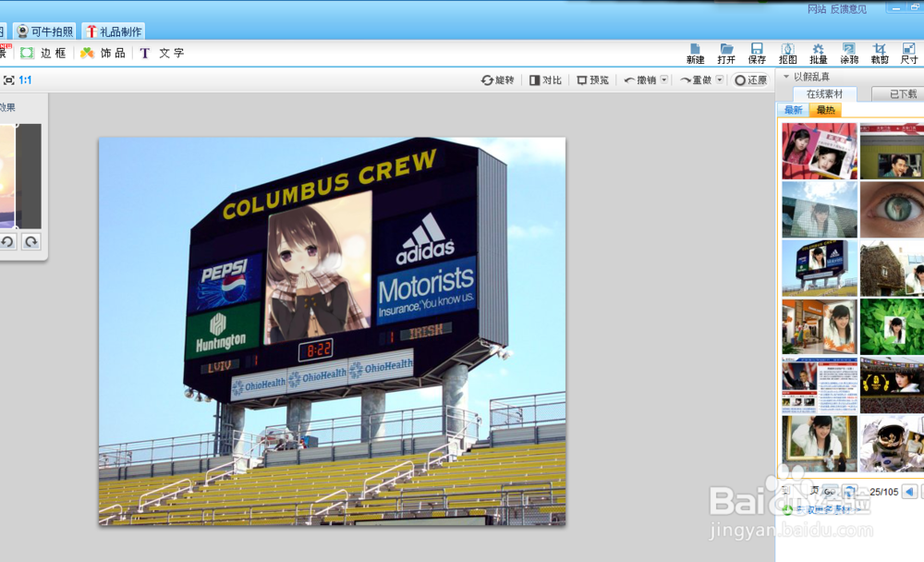This screenshot has height=562, width=924.
Task: Toggle 对比 compare view
Action: pos(546,80)
